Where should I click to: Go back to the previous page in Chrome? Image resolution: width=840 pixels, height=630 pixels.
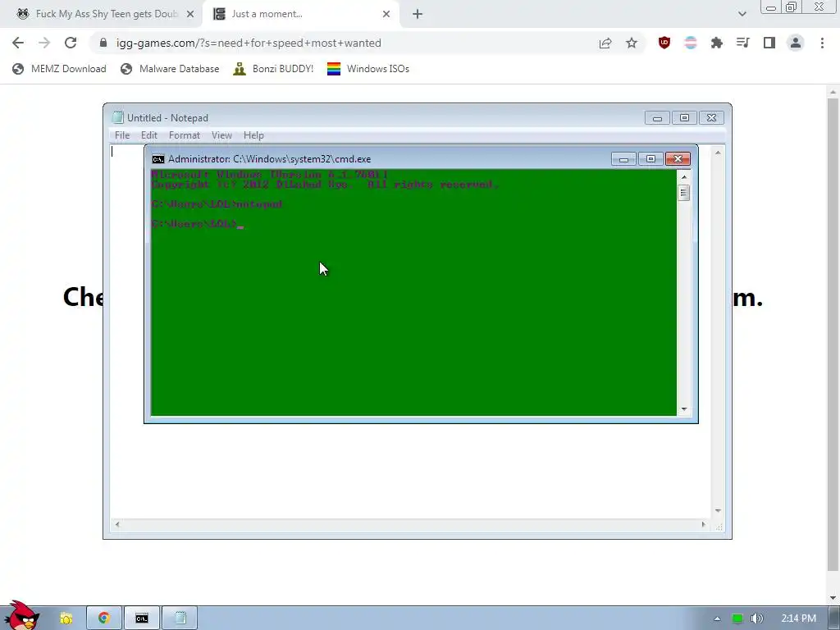coord(18,43)
